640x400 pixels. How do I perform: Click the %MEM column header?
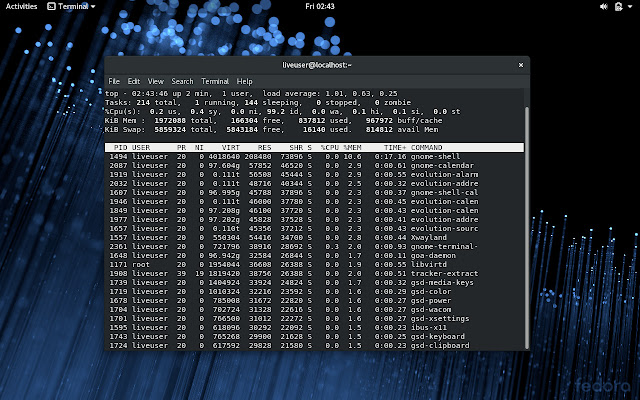tap(352, 147)
